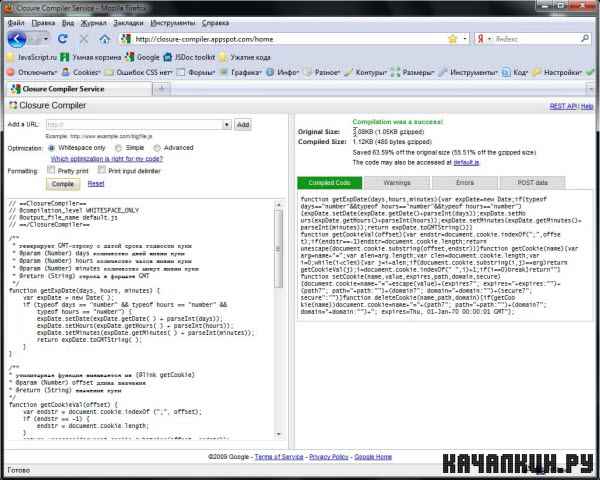Open Web Developer Разное menu

pyautogui.click(x=322, y=72)
